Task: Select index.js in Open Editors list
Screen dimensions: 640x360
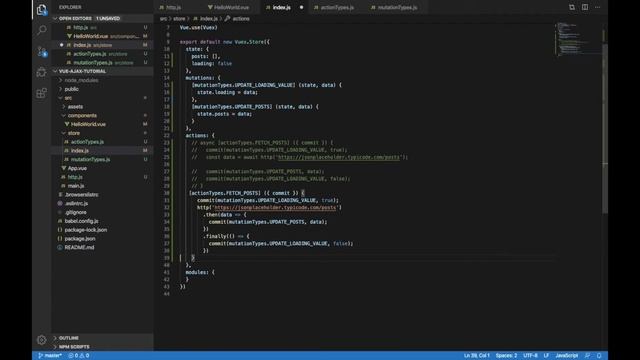Action: [102, 45]
